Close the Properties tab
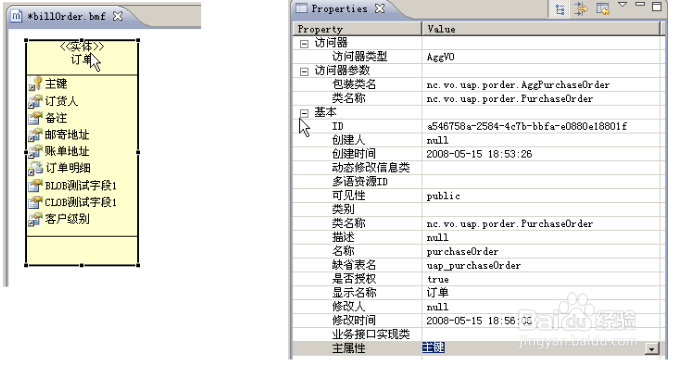The image size is (676, 365). (379, 8)
